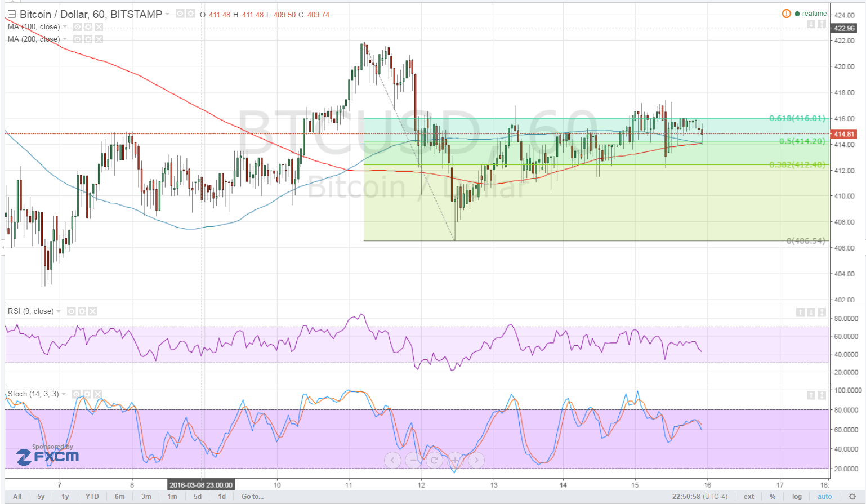Open MA (200, close) settings gear
The width and height of the screenshot is (866, 504).
pyautogui.click(x=88, y=39)
